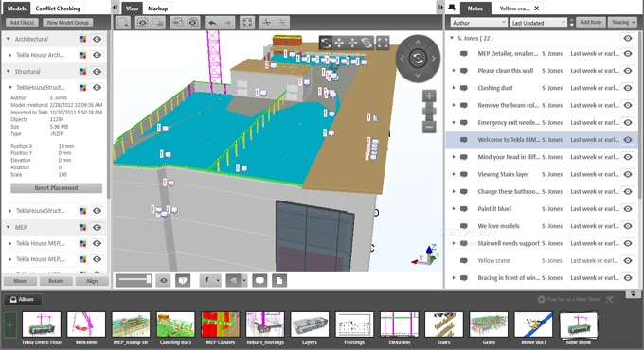The height and width of the screenshot is (350, 644).
Task: Click the zoom out minus button
Action: point(429,127)
